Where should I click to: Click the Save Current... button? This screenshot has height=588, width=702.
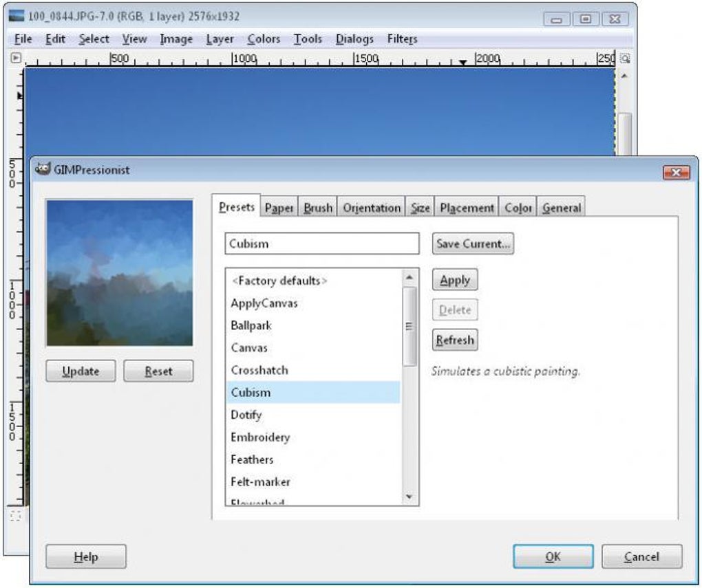(x=473, y=243)
